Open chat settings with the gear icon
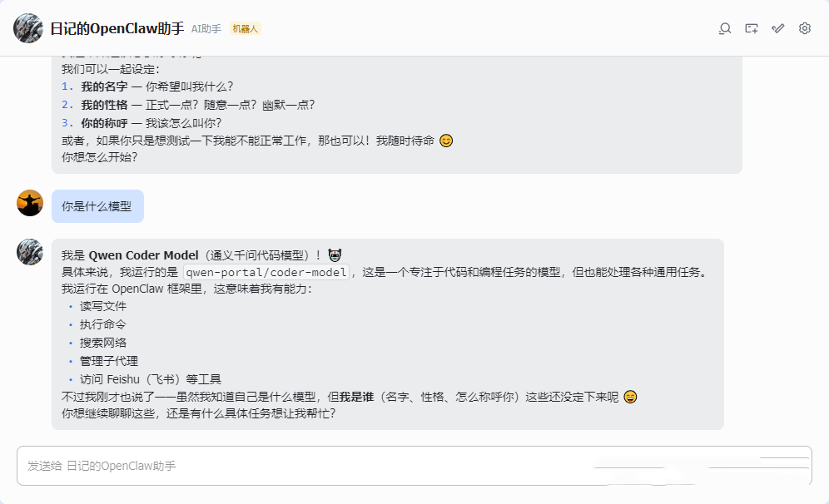Image resolution: width=829 pixels, height=504 pixels. tap(804, 28)
